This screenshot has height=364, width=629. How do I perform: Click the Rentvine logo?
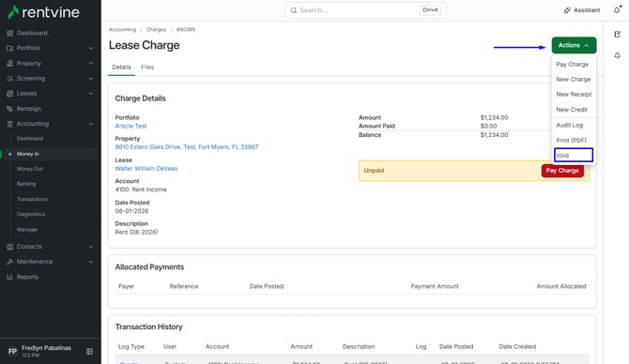(x=44, y=12)
